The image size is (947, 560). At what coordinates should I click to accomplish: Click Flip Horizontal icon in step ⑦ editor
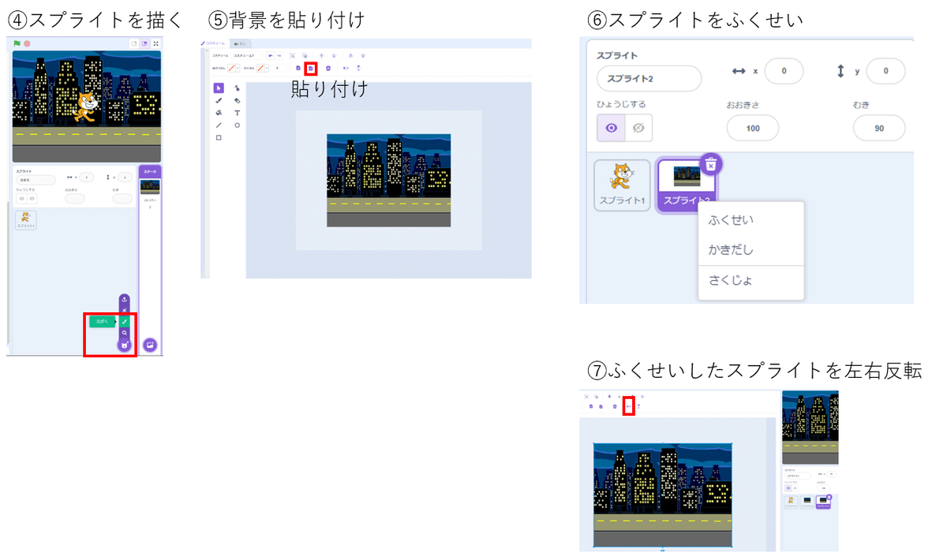click(628, 406)
